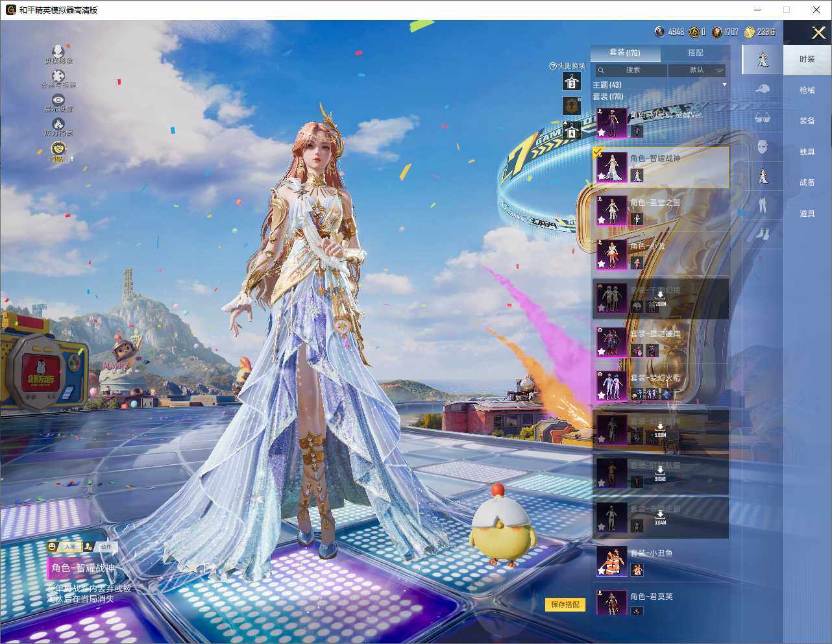Toggle favorite star on 套装-梦幻火箭

(602, 396)
